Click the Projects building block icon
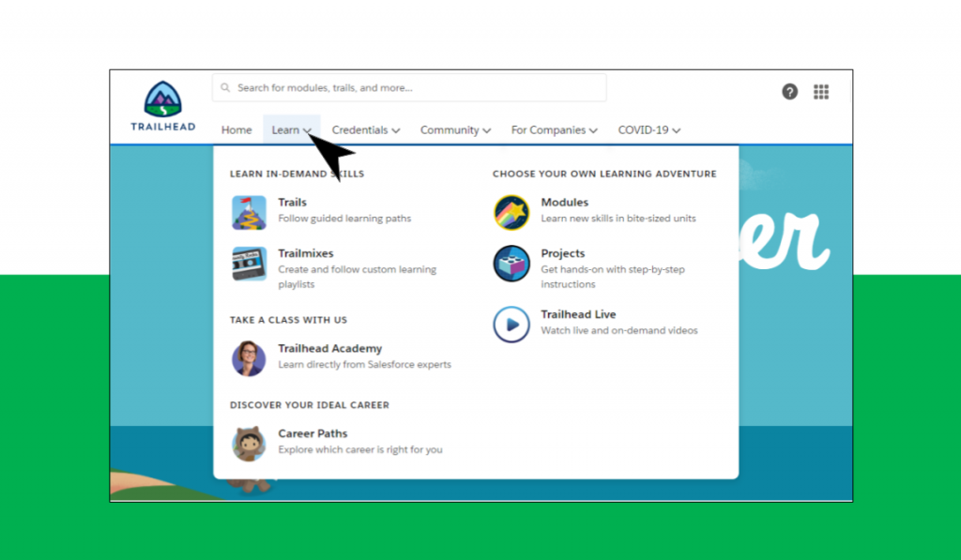Screen dimensions: 961x560 511,264
